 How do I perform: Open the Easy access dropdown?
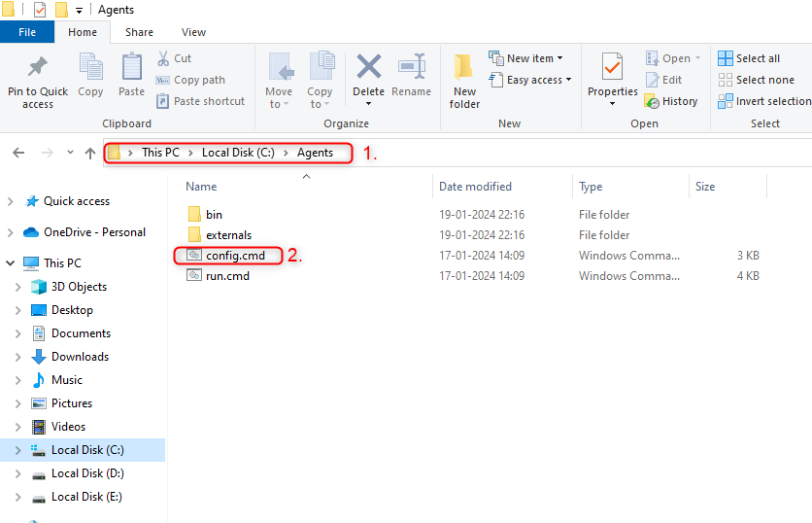(530, 80)
